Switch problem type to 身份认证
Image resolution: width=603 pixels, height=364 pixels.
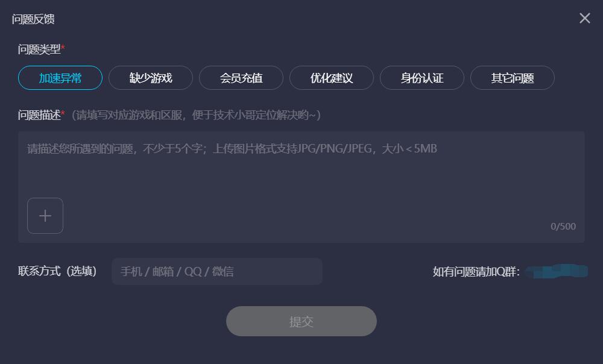422,78
